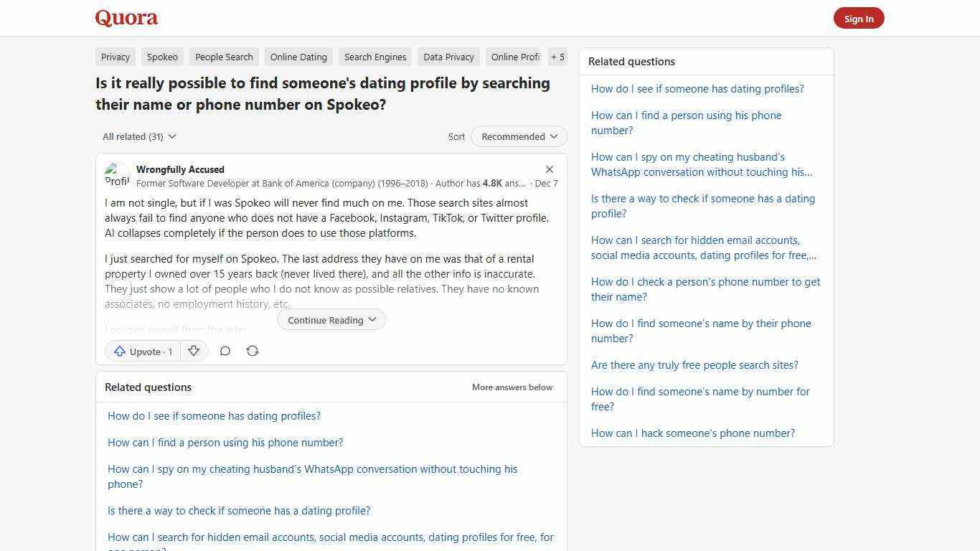The width and height of the screenshot is (980, 551).
Task: Select the Privacy topic chip
Action: [x=115, y=57]
